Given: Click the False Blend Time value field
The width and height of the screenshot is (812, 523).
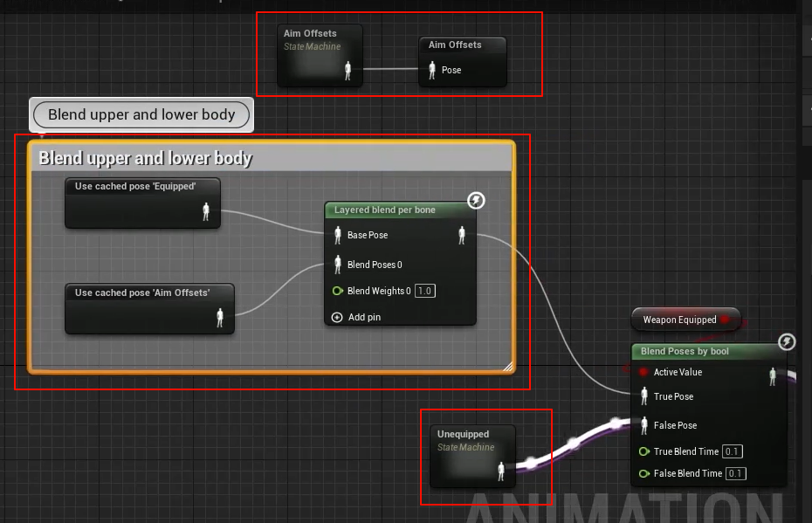Looking at the screenshot, I should [x=735, y=473].
